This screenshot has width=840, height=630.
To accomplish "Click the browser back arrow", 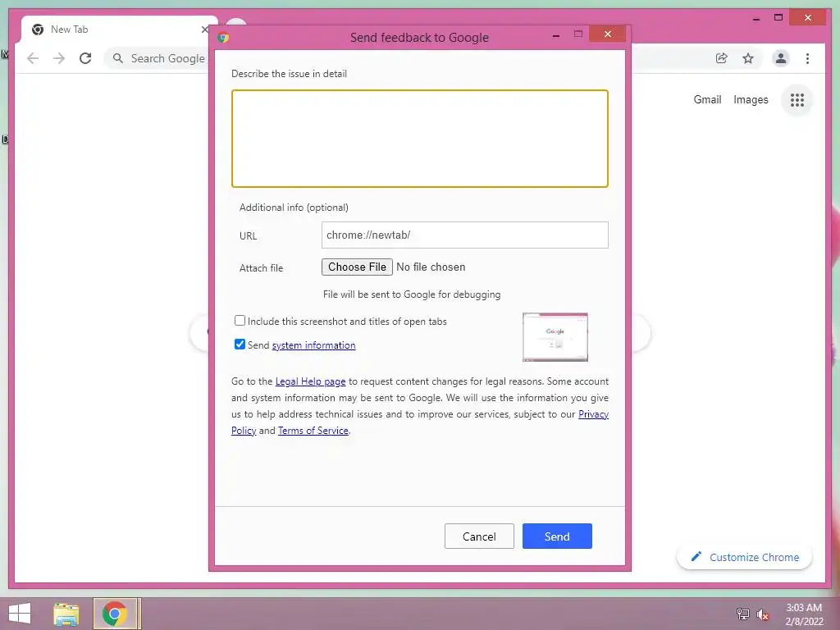I will coord(33,58).
